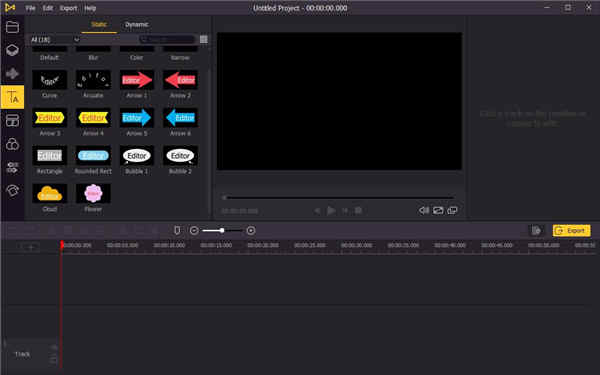
Task: Click the marker icon on timeline toolbar
Action: pyautogui.click(x=177, y=230)
